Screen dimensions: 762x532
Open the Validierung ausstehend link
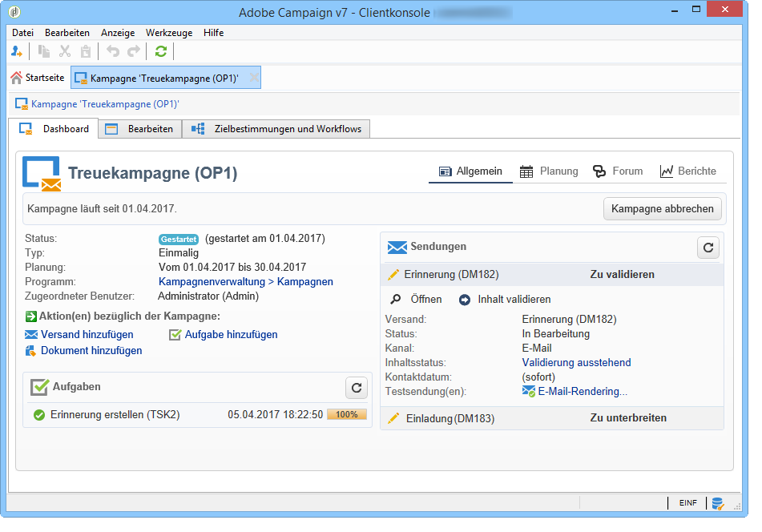pyautogui.click(x=576, y=362)
